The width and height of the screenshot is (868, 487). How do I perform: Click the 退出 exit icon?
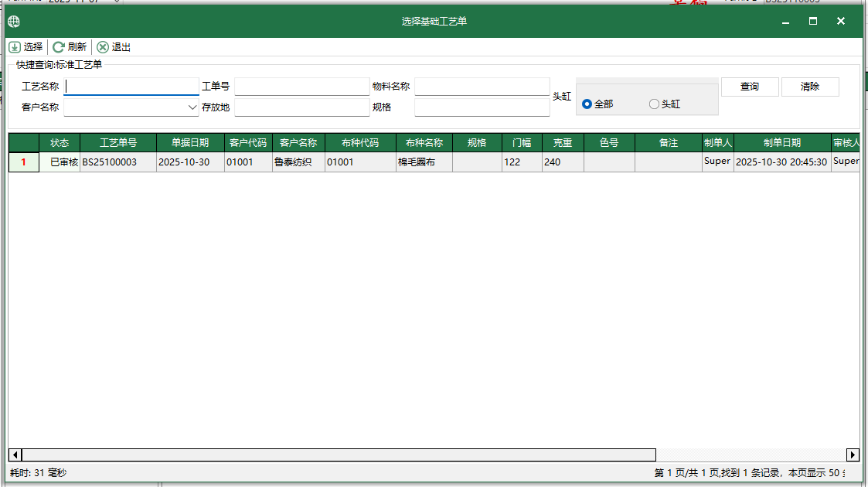(x=103, y=47)
